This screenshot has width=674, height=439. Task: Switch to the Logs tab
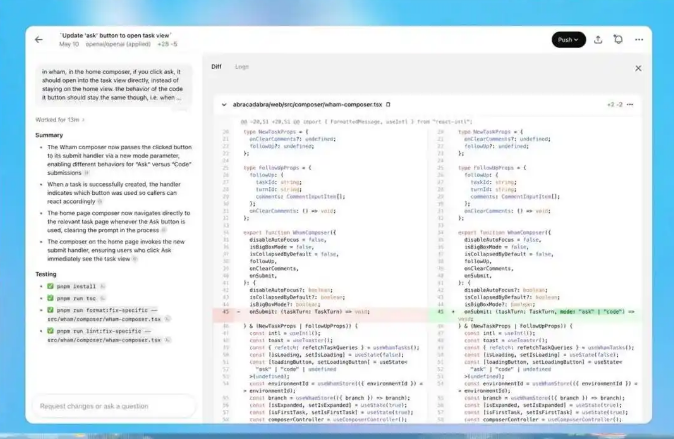(241, 67)
